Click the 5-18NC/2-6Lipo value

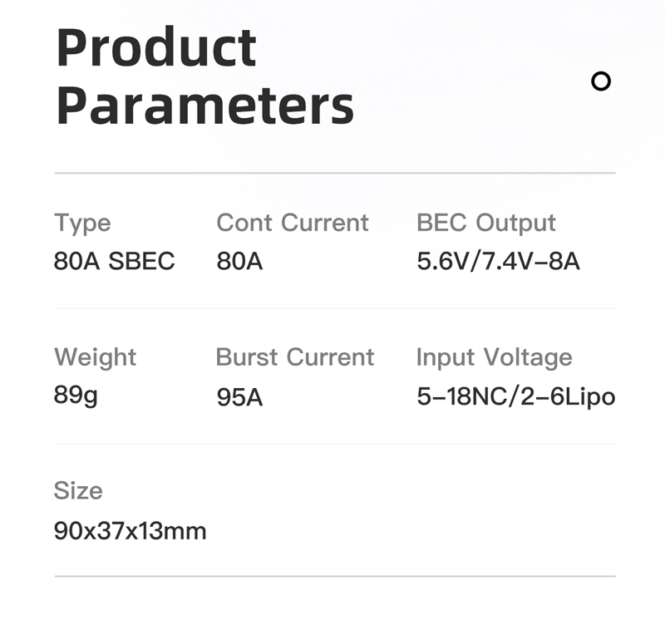[x=515, y=397]
